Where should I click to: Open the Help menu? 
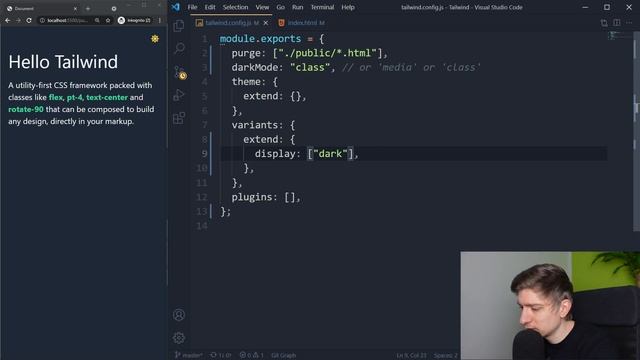pyautogui.click(x=348, y=7)
